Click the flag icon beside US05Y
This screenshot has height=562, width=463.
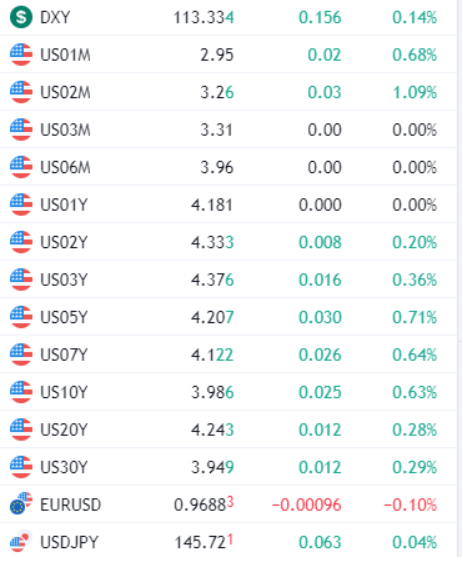21,317
